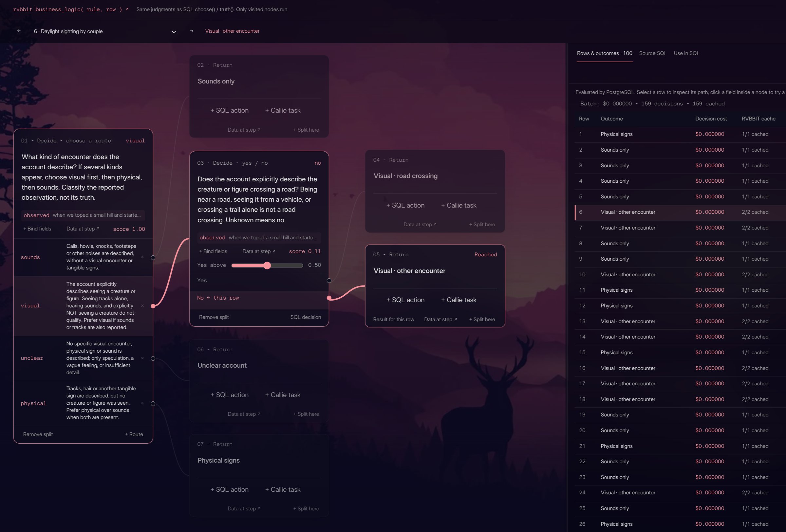786x532 pixels.
Task: Click the Decision cost column header
Action: pyautogui.click(x=711, y=119)
